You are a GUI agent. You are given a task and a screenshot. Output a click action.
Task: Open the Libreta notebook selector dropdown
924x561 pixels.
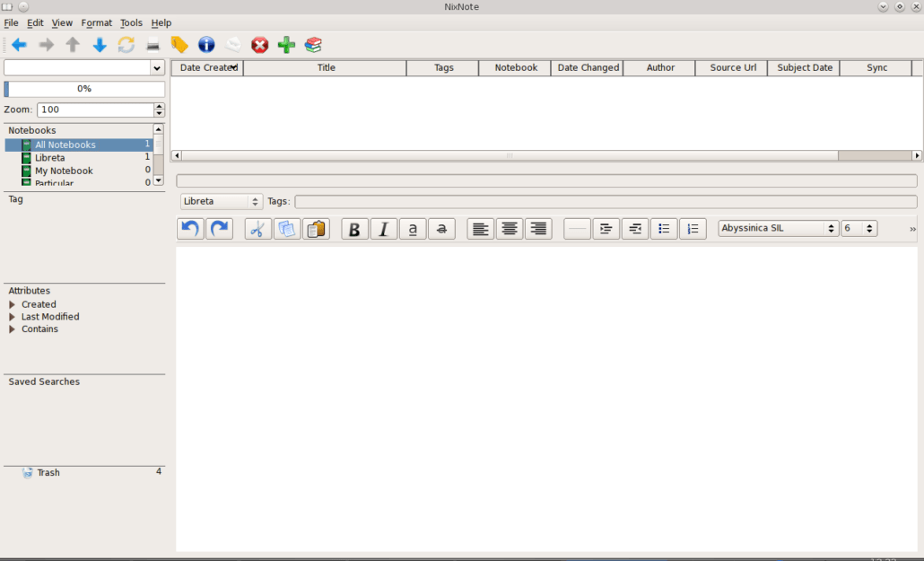click(221, 201)
